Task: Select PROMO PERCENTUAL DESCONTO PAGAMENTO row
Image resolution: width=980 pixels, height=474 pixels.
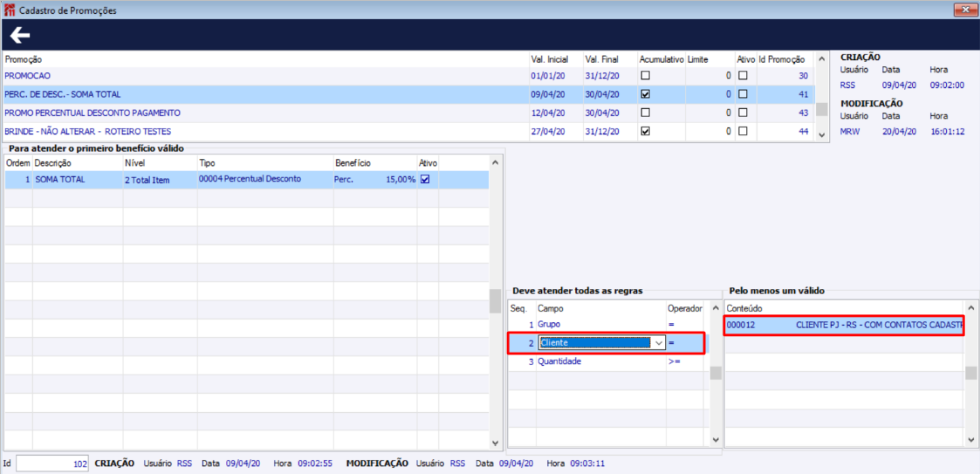Action: pyautogui.click(x=408, y=113)
